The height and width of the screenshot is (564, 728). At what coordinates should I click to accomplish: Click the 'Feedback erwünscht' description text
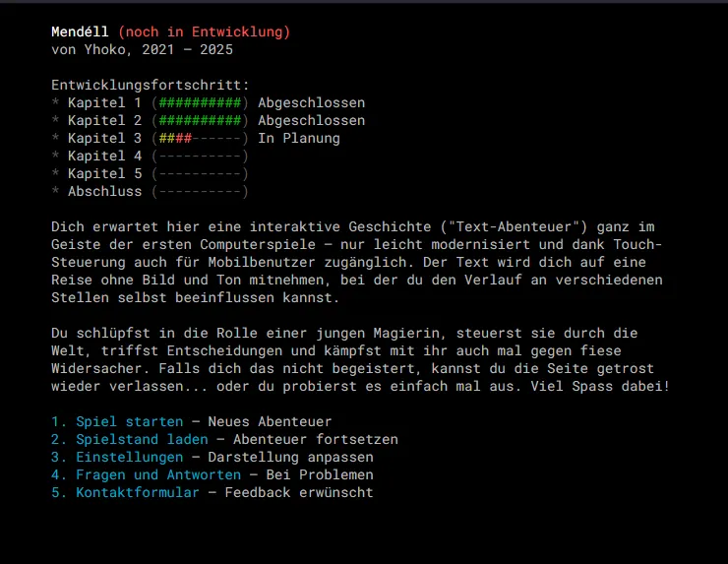pyautogui.click(x=299, y=492)
